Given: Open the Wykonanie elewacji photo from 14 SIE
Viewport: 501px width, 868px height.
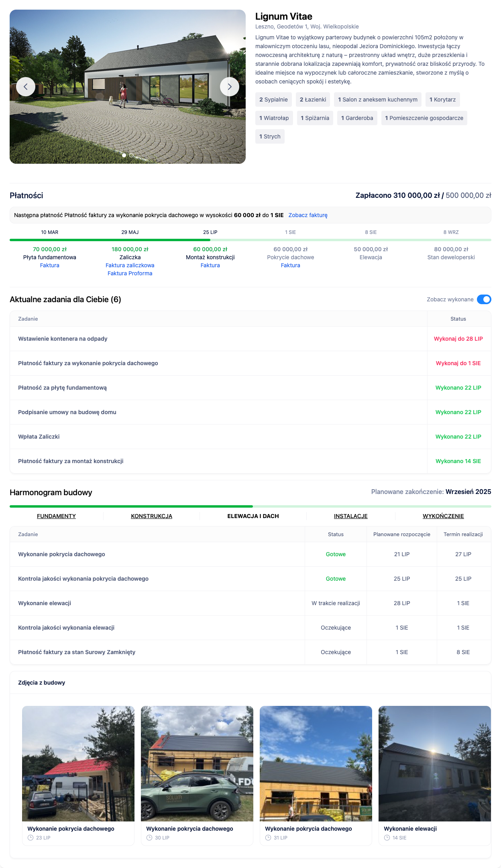Looking at the screenshot, I should click(x=434, y=763).
